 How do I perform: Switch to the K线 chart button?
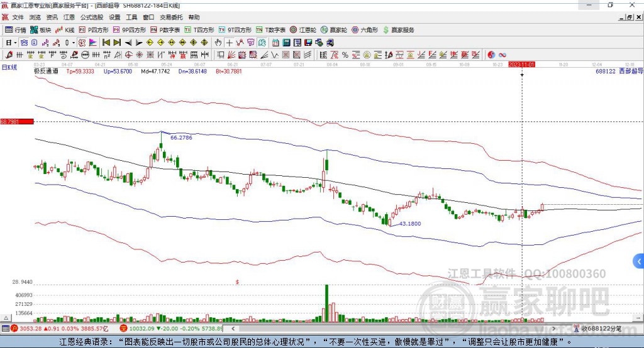tap(65, 30)
